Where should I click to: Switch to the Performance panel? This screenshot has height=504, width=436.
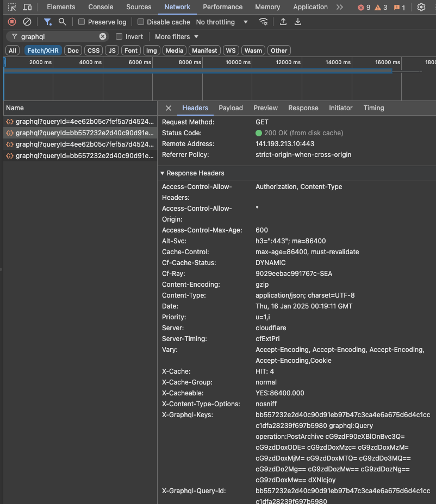click(x=223, y=7)
